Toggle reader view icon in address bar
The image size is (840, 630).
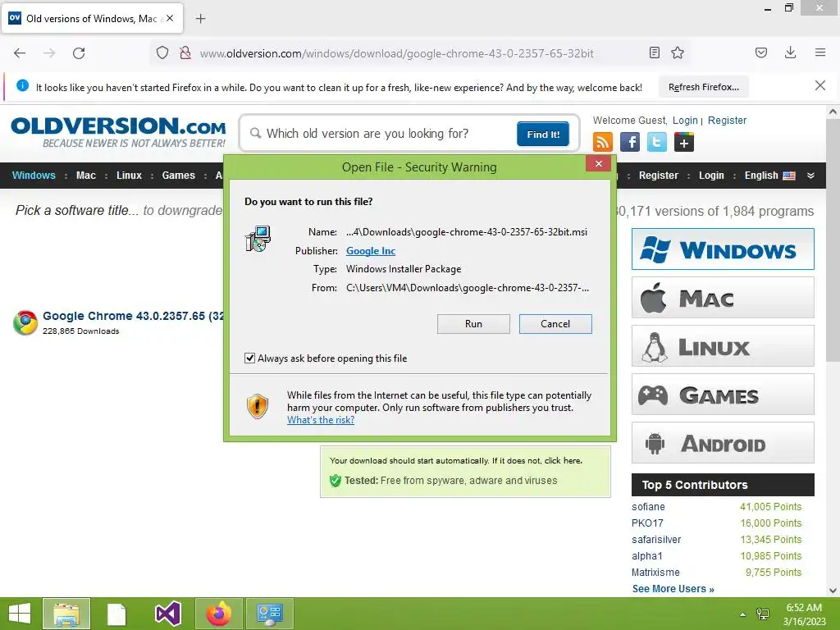point(654,52)
